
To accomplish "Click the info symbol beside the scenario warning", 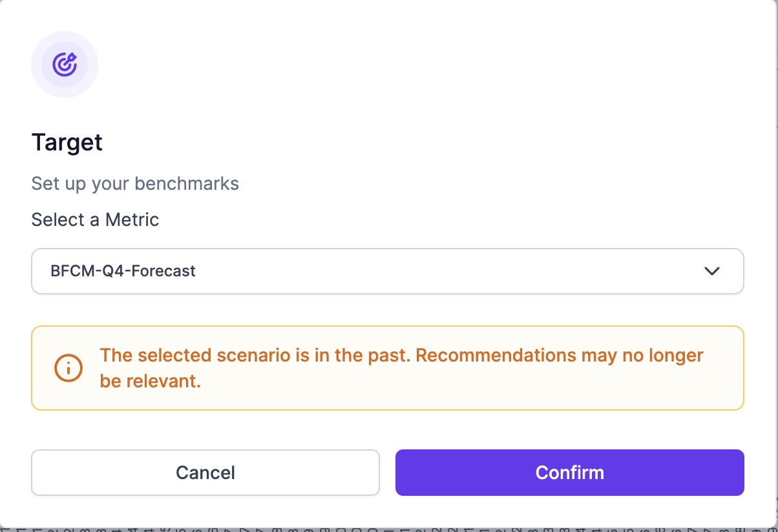I will coord(68,368).
